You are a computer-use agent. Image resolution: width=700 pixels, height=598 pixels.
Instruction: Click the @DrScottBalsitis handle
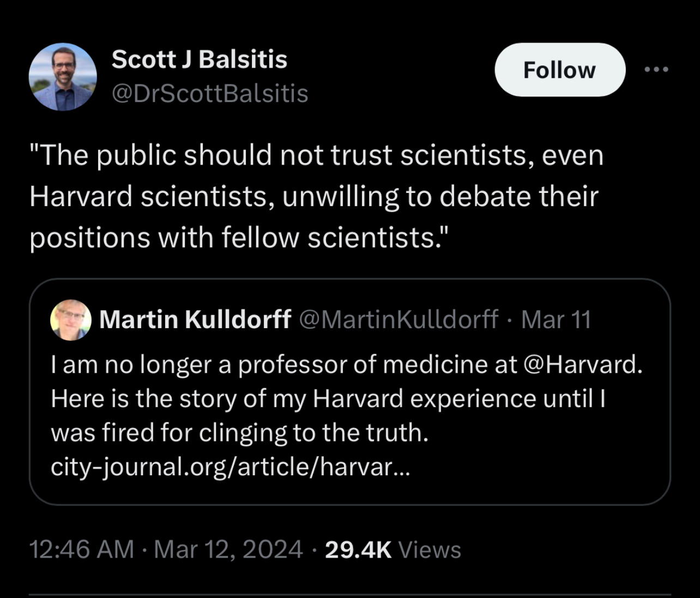pos(210,93)
